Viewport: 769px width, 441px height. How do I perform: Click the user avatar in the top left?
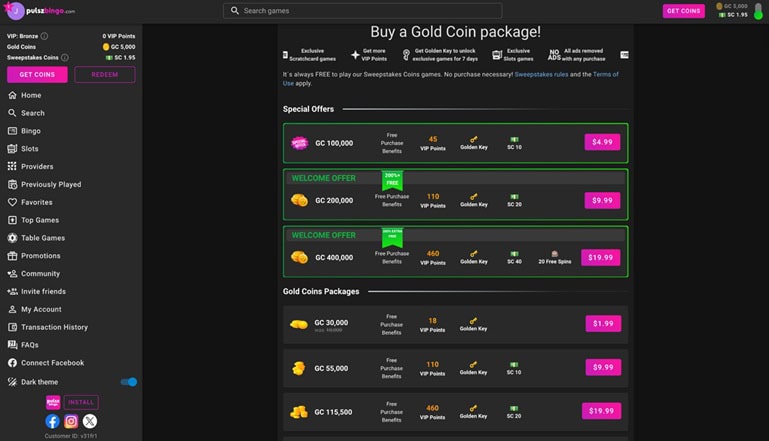[14, 11]
